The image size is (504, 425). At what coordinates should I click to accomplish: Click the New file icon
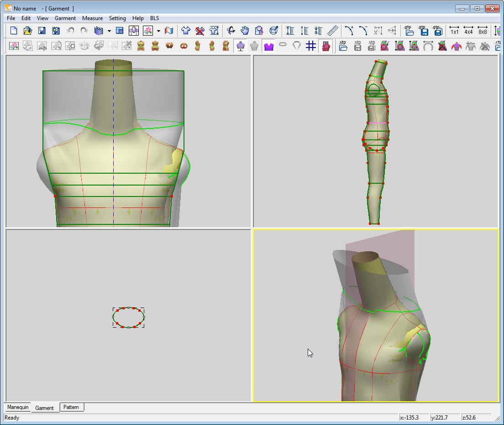(14, 31)
